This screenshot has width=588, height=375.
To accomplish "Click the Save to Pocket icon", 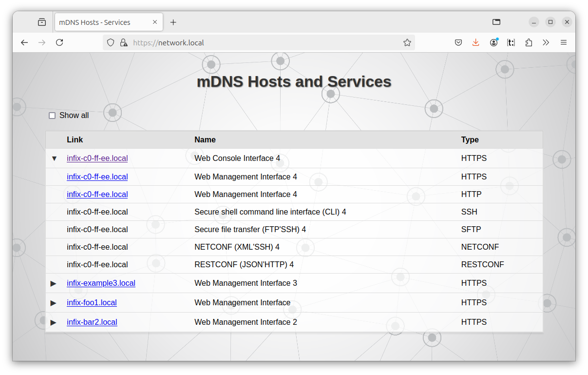I will click(x=458, y=42).
